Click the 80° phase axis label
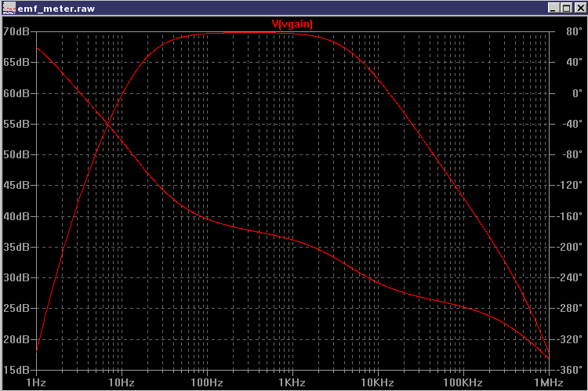 [x=574, y=31]
